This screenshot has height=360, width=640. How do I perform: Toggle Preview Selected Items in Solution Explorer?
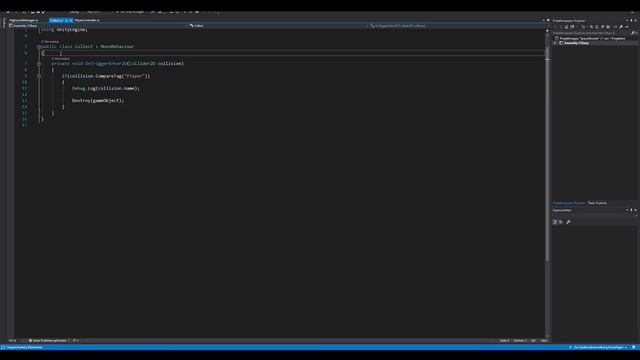(627, 27)
